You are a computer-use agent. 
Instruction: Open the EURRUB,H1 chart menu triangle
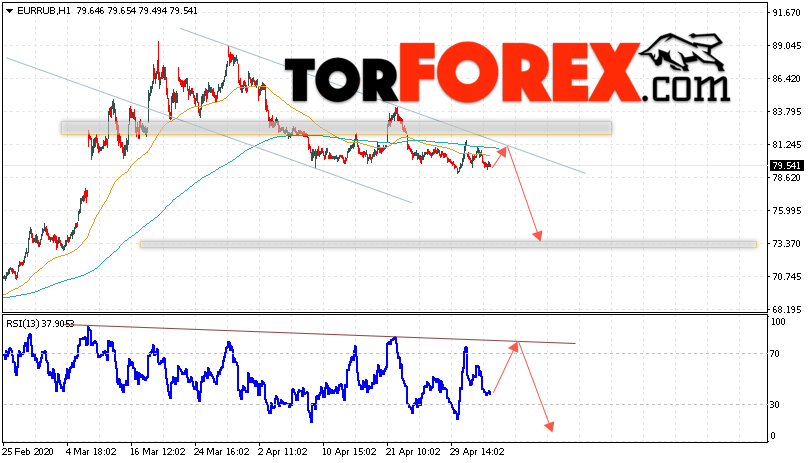(x=9, y=11)
